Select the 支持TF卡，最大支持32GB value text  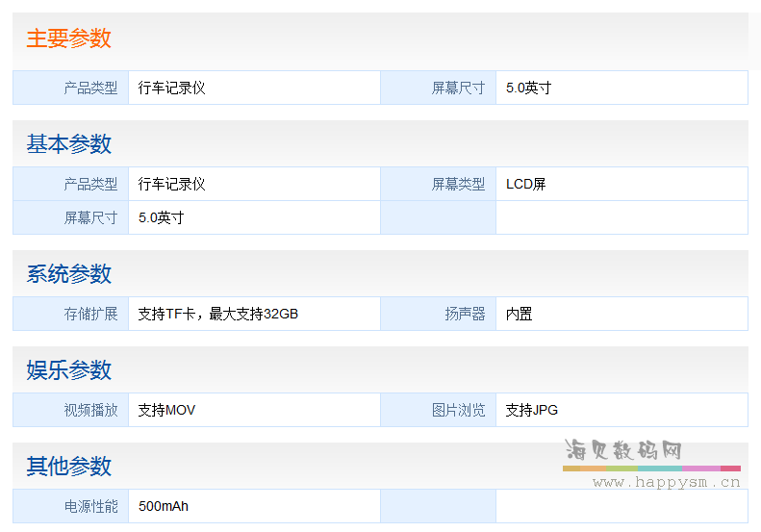click(217, 314)
